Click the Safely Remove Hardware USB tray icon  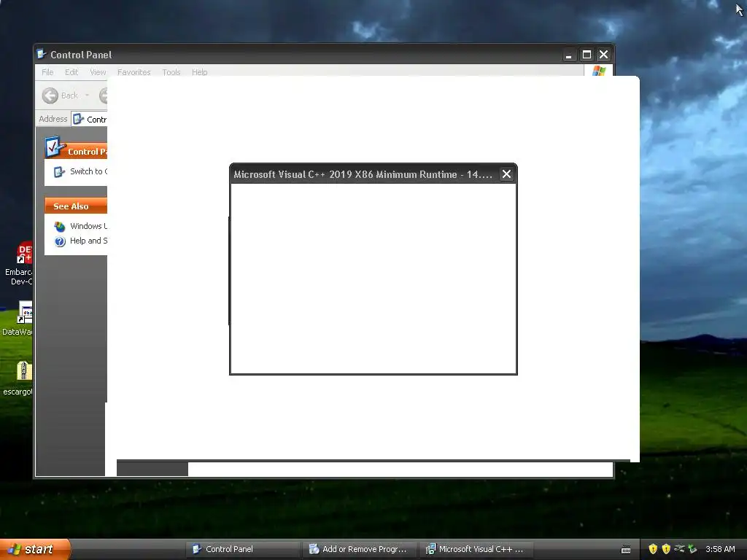point(679,548)
